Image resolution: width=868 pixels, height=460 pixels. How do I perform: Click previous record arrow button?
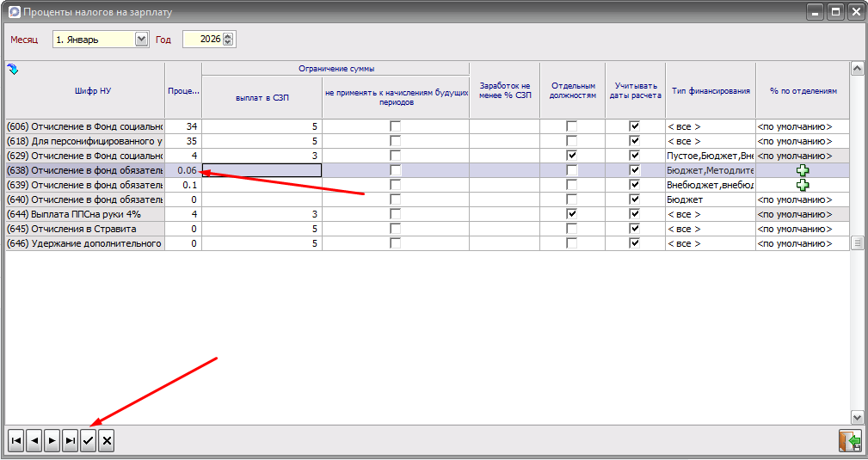tap(34, 441)
